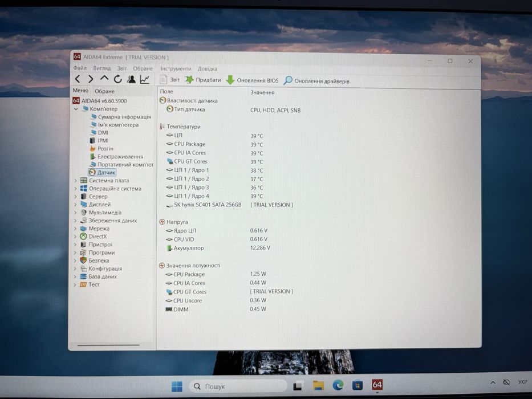Viewport: 532px width, 399px height.
Task: Select Портативний комп'ютер tree item
Action: coord(122,165)
